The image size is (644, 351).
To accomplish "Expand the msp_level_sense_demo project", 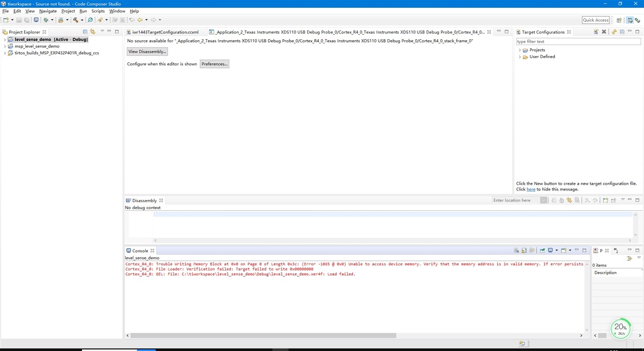I will [5, 46].
